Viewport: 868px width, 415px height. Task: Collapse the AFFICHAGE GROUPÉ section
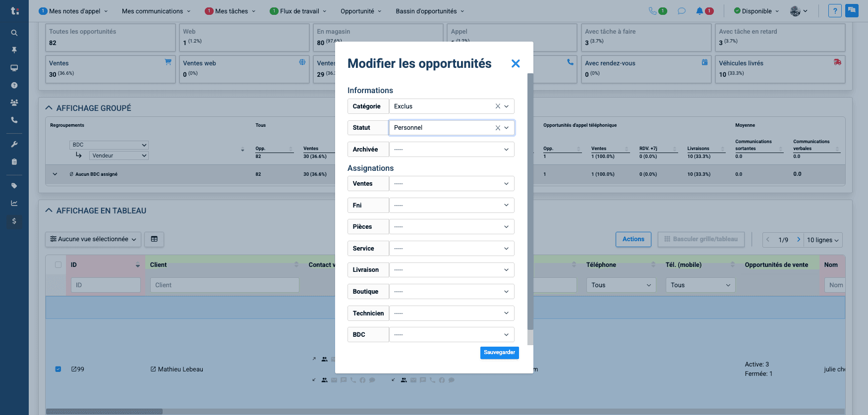coord(49,108)
